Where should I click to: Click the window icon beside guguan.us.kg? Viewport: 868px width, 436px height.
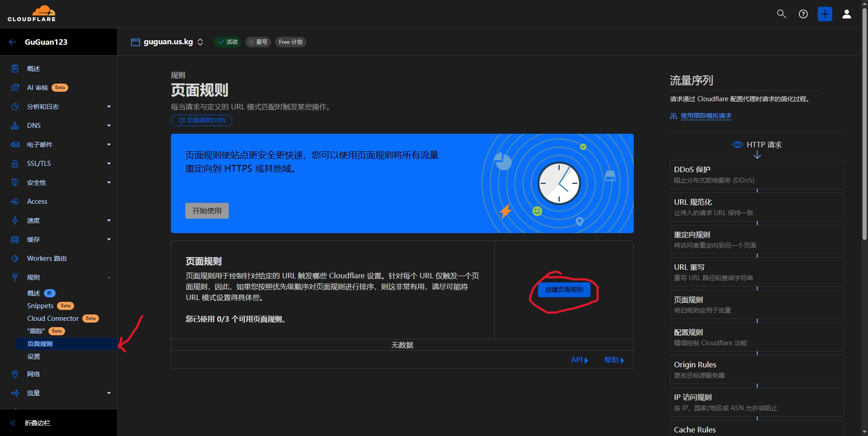click(135, 42)
